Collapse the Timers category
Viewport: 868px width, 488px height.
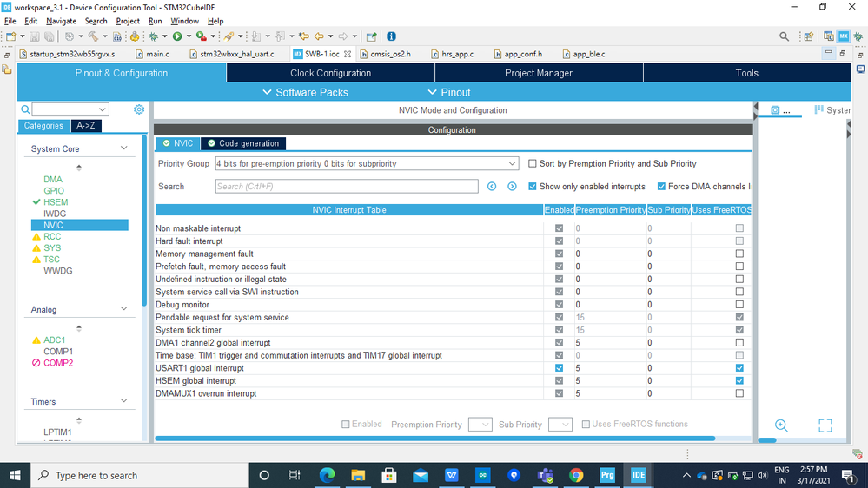pos(124,400)
